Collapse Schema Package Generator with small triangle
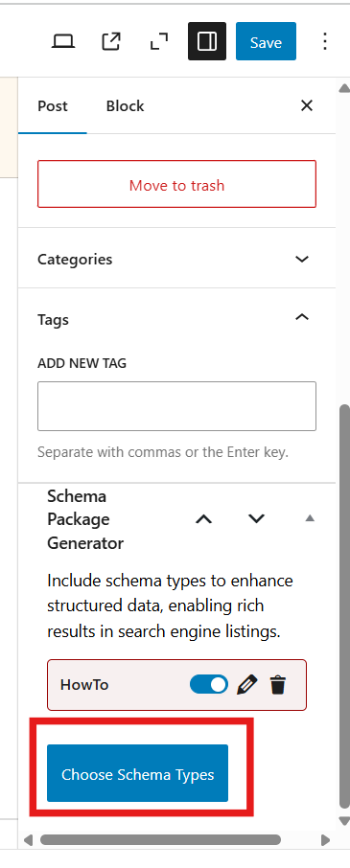The height and width of the screenshot is (868, 350). tap(310, 518)
